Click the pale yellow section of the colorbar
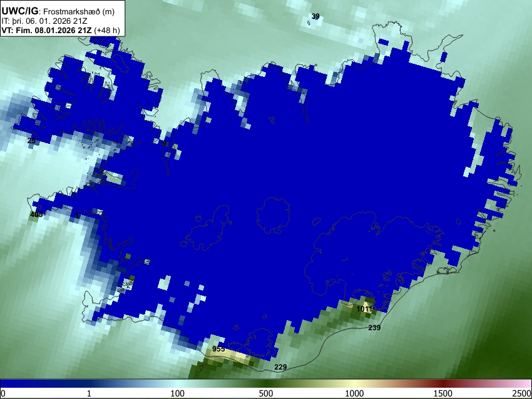The width and height of the screenshot is (532, 399). click(x=354, y=383)
